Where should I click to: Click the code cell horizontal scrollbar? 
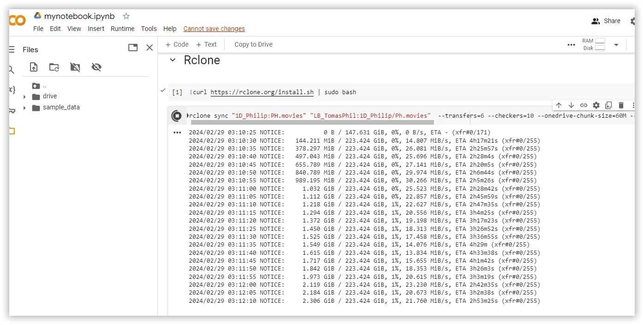tap(313, 122)
